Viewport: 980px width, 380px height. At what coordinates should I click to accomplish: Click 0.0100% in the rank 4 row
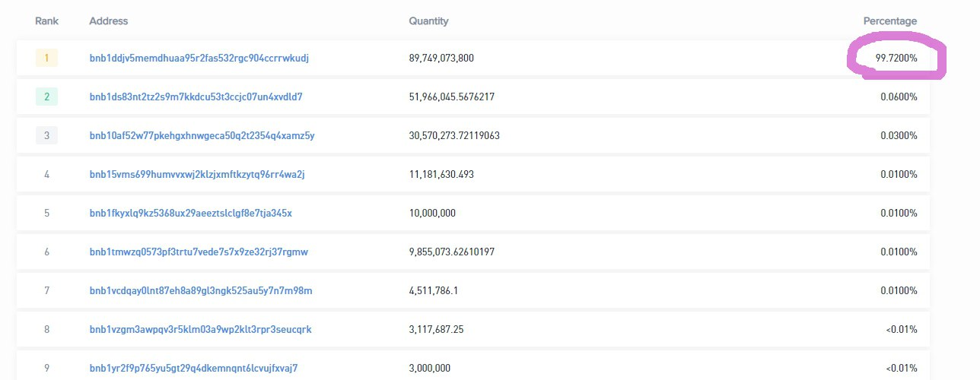pyautogui.click(x=899, y=174)
